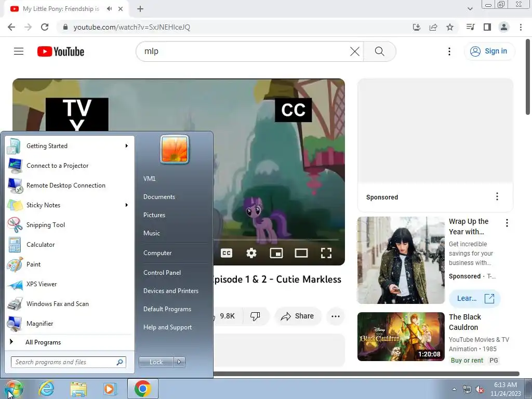Viewport: 532px width, 399px height.
Task: Open Chrome media controls icon
Action: tap(470, 27)
